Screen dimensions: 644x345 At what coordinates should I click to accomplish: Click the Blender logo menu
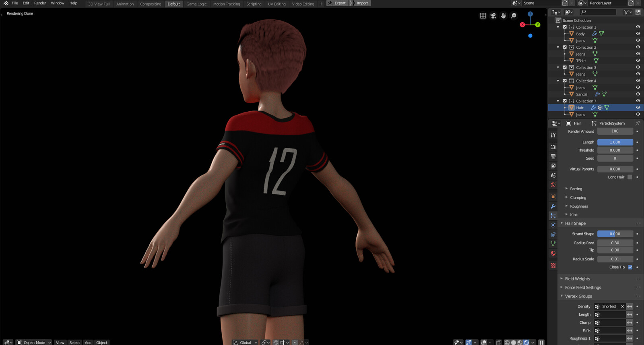(x=6, y=3)
